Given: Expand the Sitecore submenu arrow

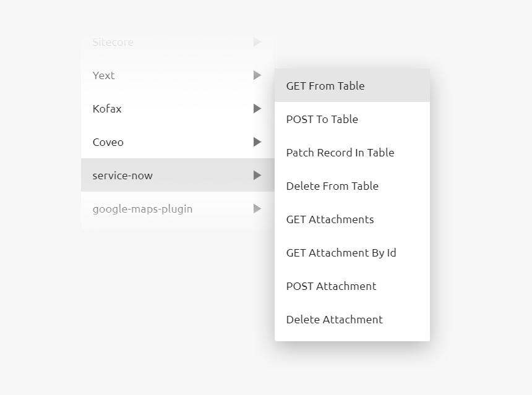Looking at the screenshot, I should (257, 42).
